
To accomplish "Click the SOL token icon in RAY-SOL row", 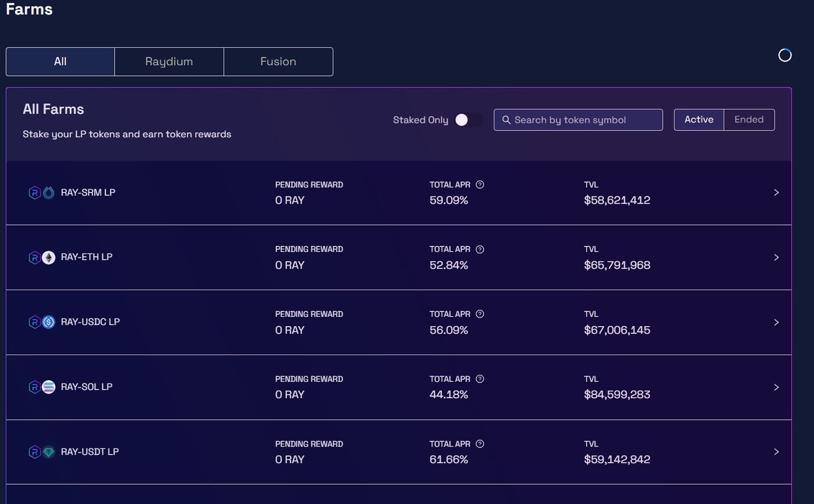I will click(x=49, y=387).
